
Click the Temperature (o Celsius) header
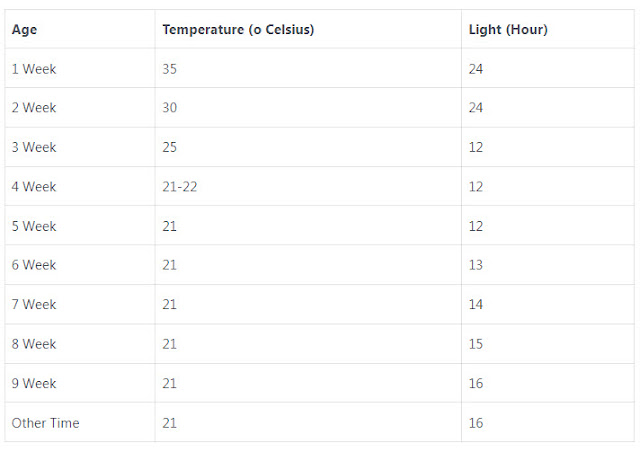[238, 29]
